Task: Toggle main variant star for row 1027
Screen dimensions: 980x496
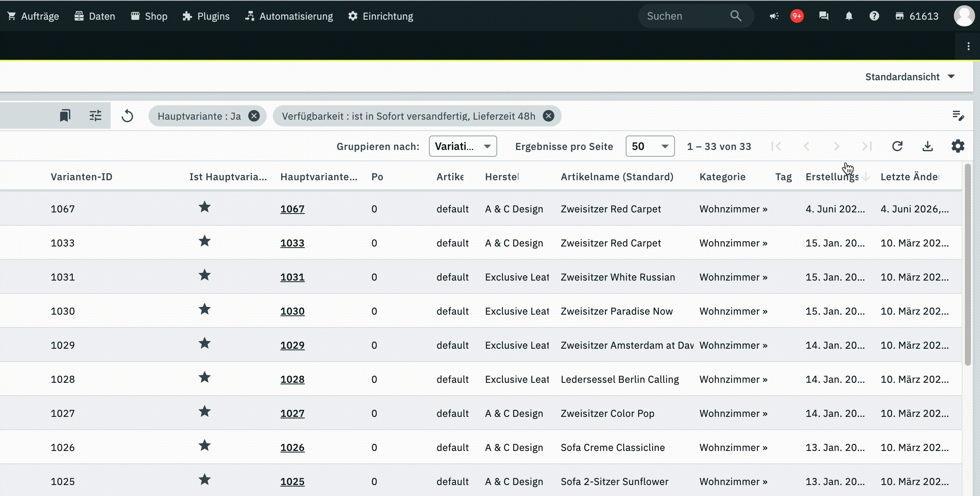Action: point(205,411)
